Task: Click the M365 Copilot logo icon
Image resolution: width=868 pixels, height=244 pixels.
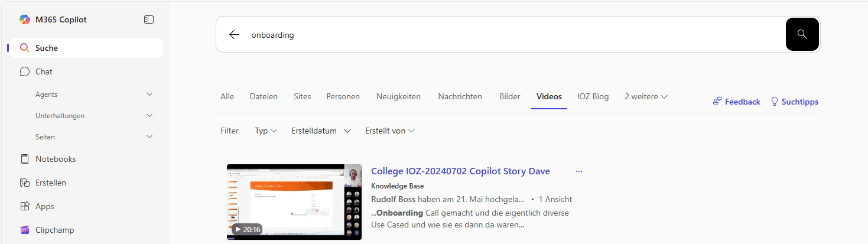Action: pyautogui.click(x=24, y=19)
